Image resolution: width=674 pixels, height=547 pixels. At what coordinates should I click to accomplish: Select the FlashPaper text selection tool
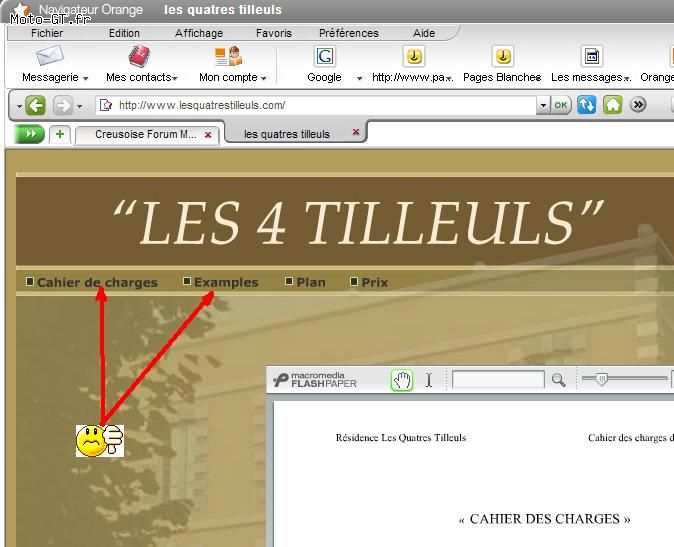(x=429, y=380)
